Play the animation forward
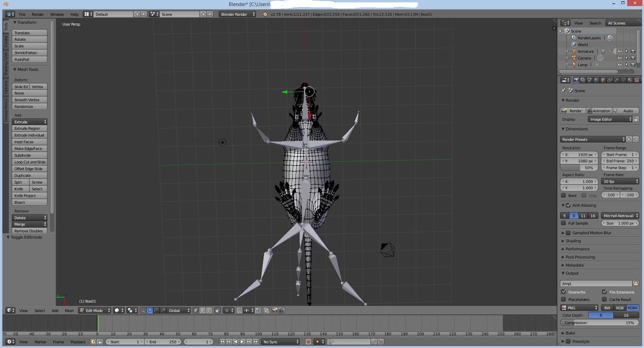This screenshot has height=348, width=644. 242,342
